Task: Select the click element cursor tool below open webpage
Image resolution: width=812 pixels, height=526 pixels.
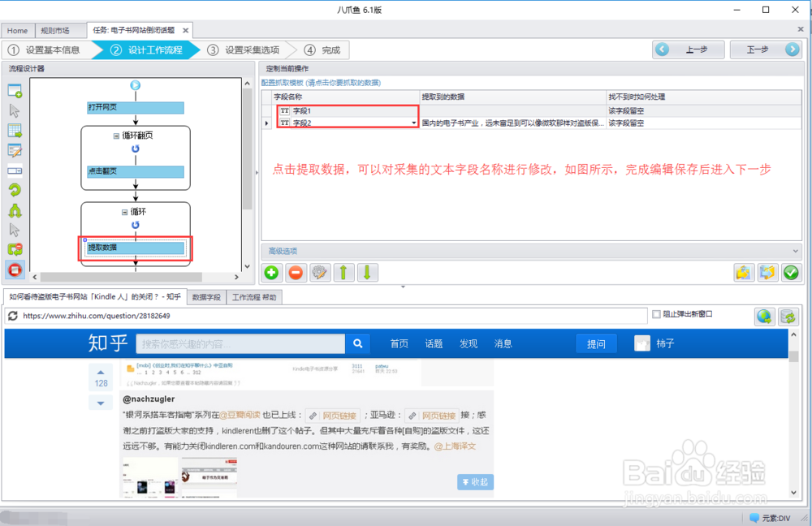Action: pyautogui.click(x=15, y=110)
